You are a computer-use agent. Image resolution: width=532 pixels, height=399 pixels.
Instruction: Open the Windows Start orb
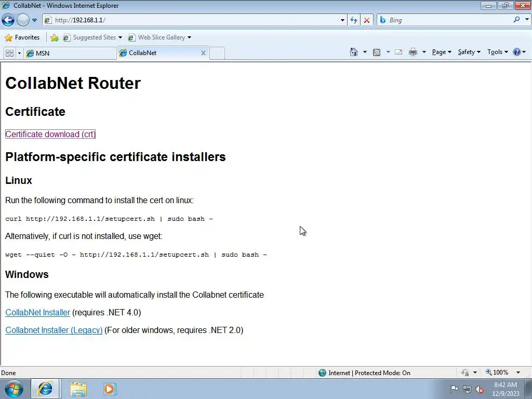[14, 389]
